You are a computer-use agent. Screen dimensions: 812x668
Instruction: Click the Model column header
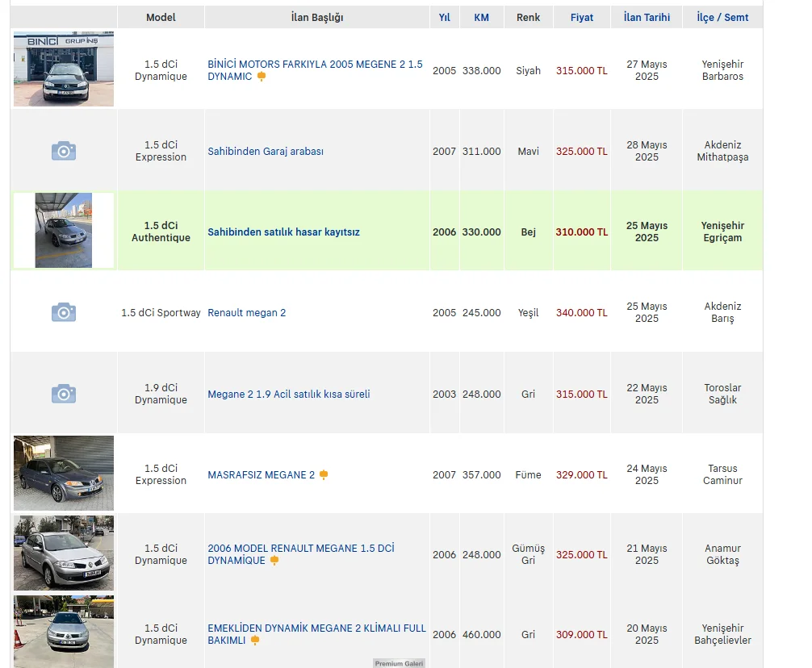point(161,17)
